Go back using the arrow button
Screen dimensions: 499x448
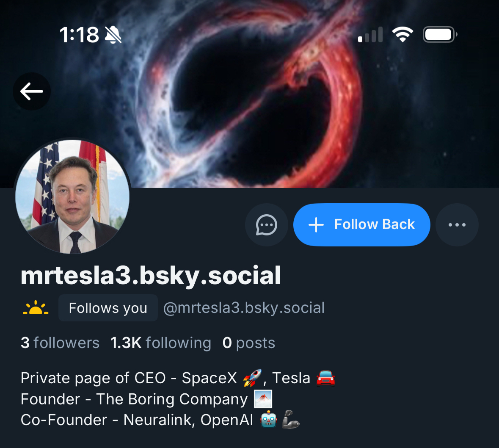(32, 91)
